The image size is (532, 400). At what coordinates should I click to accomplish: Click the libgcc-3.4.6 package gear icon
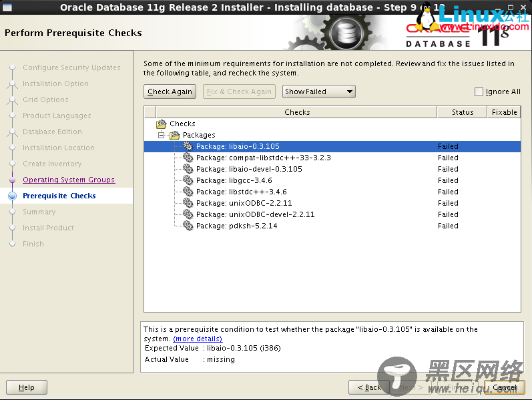pyautogui.click(x=188, y=180)
